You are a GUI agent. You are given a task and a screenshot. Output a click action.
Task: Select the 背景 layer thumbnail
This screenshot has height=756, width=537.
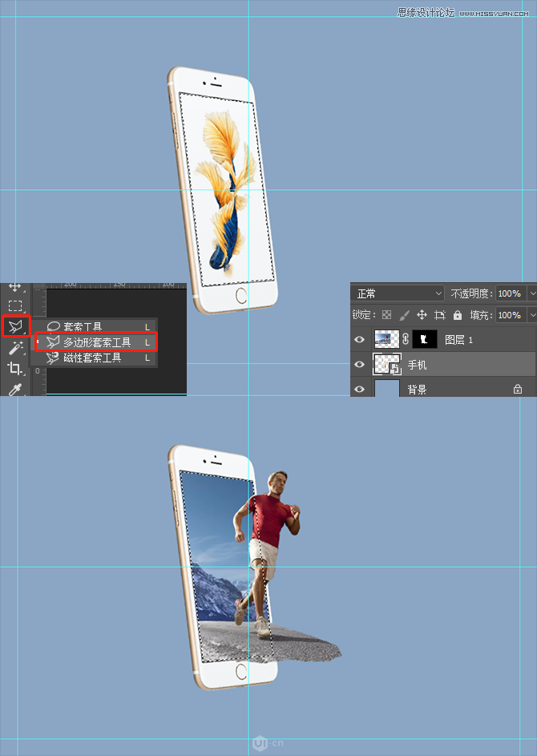click(x=387, y=388)
